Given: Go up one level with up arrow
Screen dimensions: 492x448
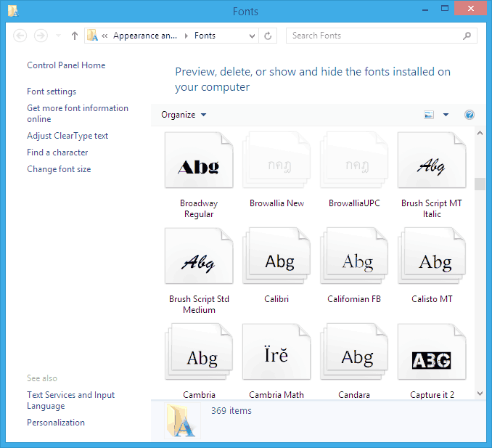Looking at the screenshot, I should (74, 36).
